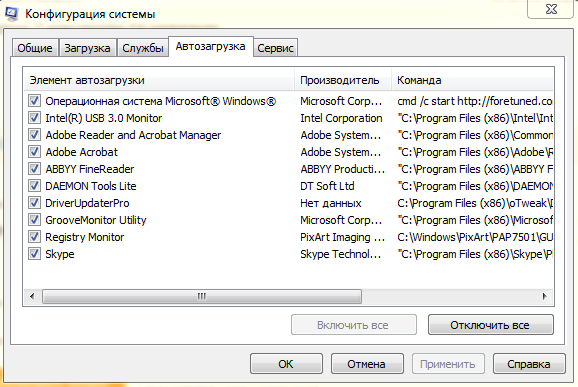Viewport: 578px width, 387px height.
Task: Click Intel Corporation manufacturer cell
Action: [341, 118]
